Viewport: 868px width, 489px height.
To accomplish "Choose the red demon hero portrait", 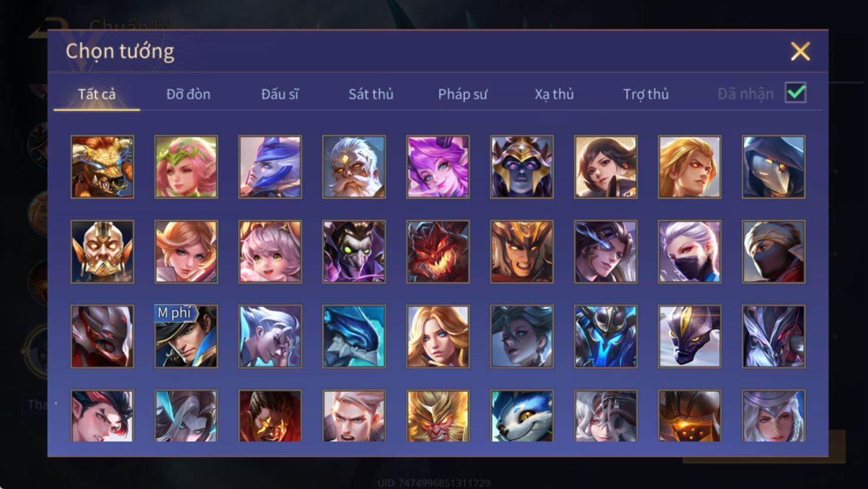I will (438, 252).
